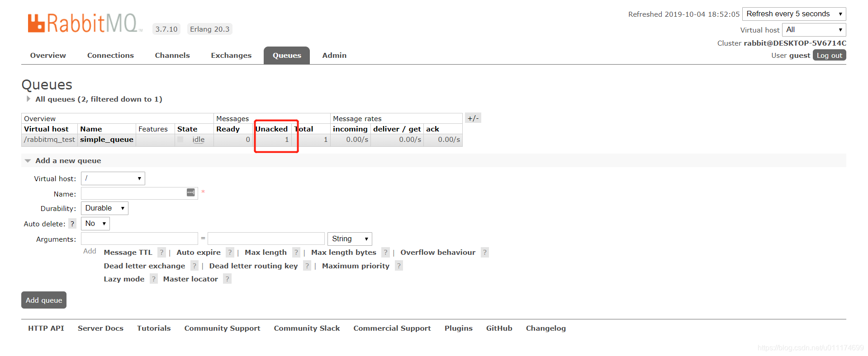Viewport: 868px width, 356px height.
Task: Open the Community Support footer link
Action: (x=222, y=328)
